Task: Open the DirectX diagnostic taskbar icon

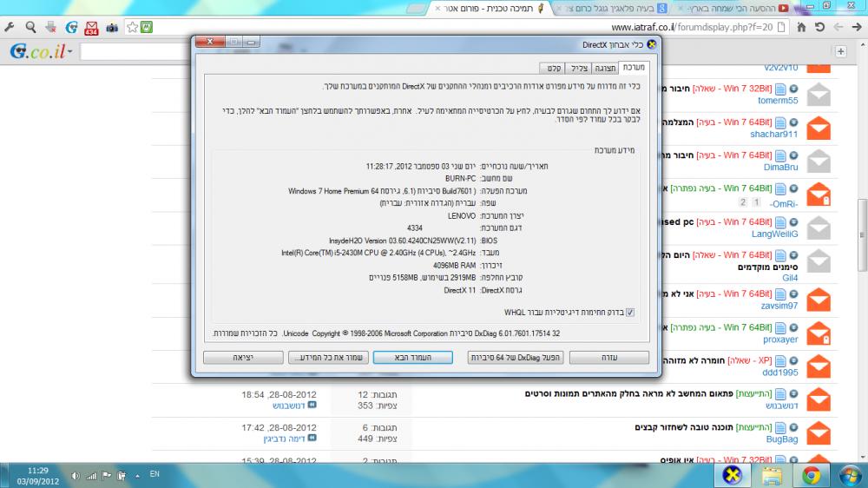Action: [x=732, y=474]
